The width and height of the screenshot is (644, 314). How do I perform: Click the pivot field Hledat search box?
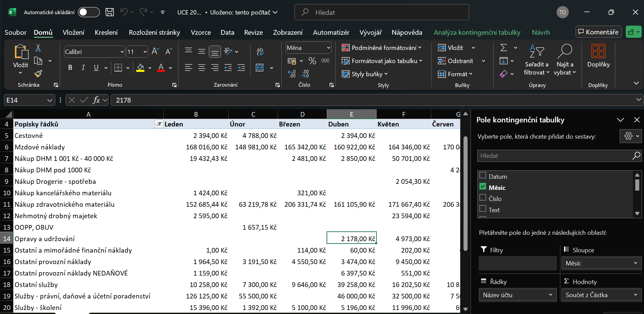coord(554,156)
